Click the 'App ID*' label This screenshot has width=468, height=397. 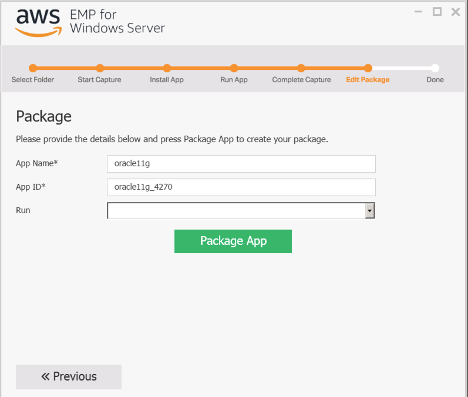[x=30, y=187]
